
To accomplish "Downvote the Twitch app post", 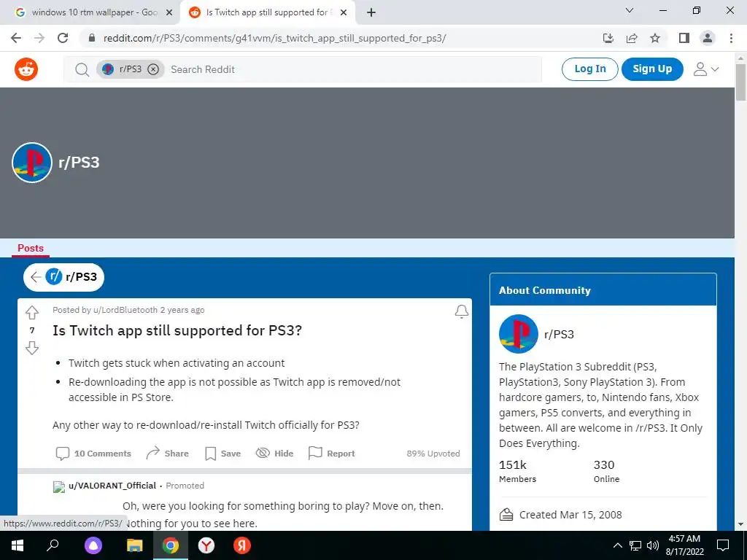I will click(x=32, y=348).
